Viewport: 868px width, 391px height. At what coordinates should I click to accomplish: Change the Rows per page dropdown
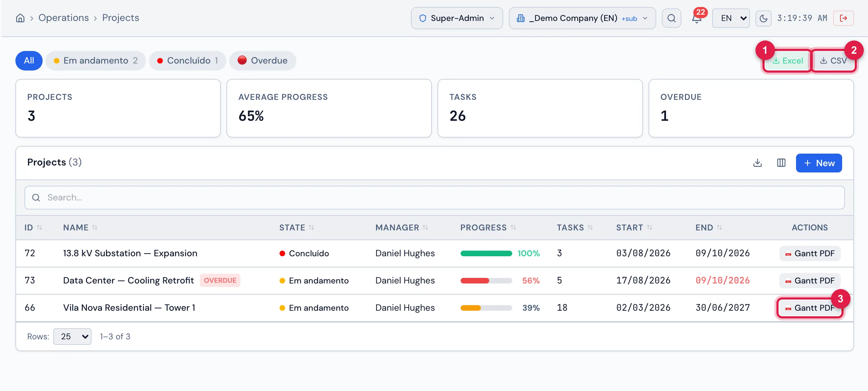(72, 337)
